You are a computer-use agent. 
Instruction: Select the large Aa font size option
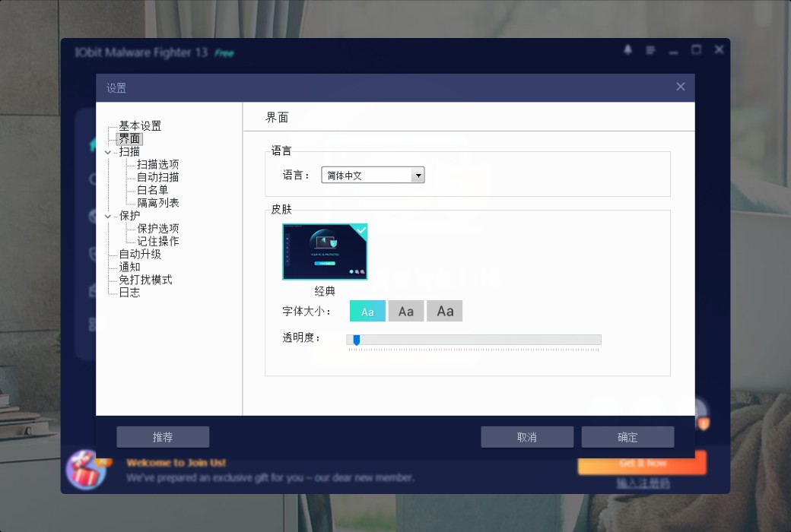[x=444, y=311]
